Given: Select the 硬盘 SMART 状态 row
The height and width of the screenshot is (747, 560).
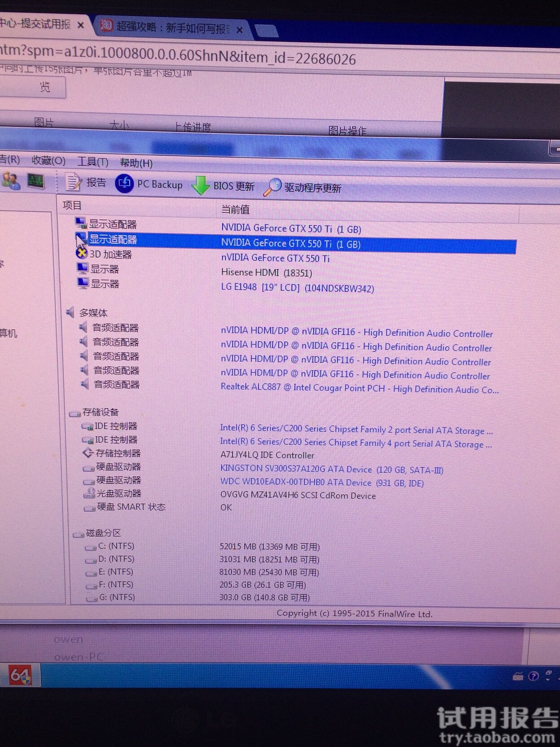Looking at the screenshot, I should [x=125, y=506].
